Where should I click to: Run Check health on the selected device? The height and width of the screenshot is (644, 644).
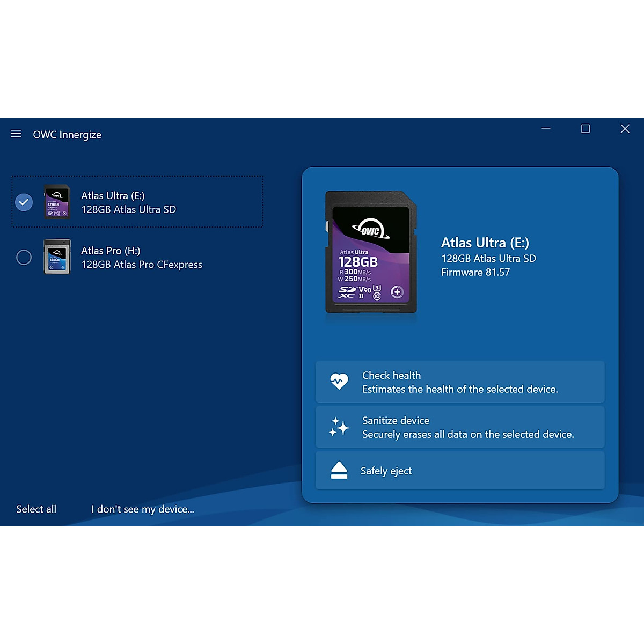[x=459, y=382]
